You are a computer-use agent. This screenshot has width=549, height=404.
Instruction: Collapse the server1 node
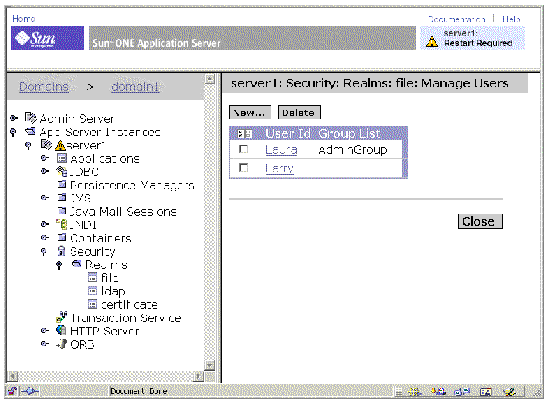[x=28, y=145]
